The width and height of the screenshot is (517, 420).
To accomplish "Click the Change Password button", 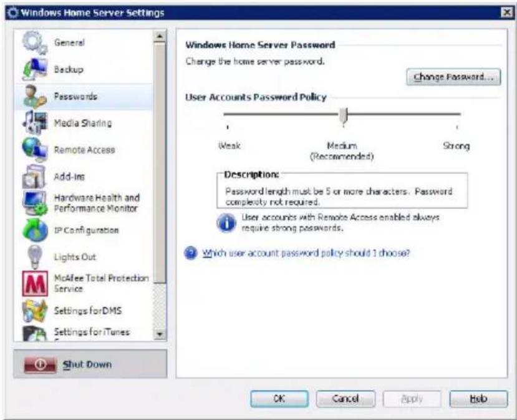I will pos(453,77).
